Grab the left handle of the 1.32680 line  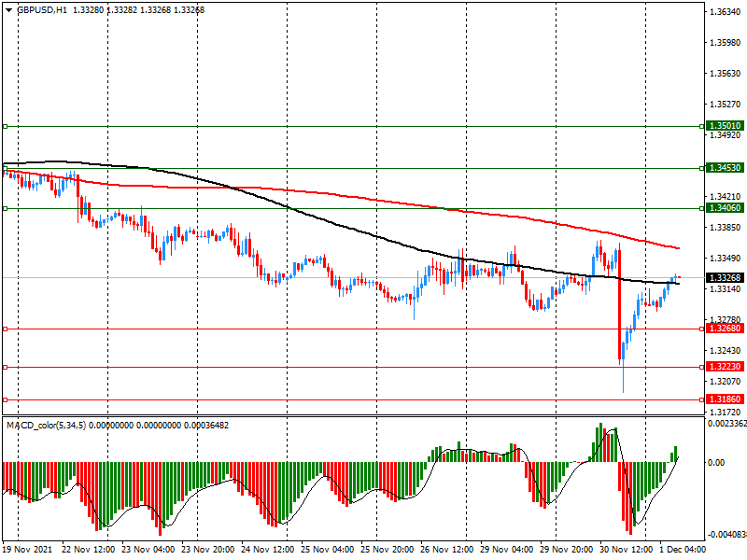(x=5, y=329)
